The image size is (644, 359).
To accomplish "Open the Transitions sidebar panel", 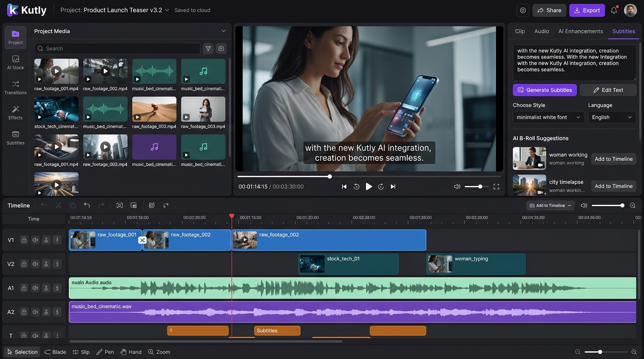I will click(x=15, y=87).
